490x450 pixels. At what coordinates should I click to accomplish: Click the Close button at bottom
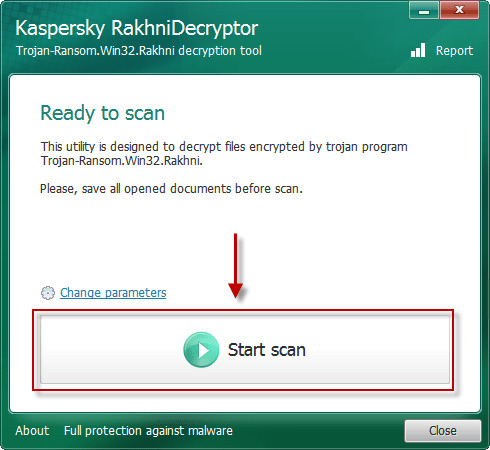point(443,431)
